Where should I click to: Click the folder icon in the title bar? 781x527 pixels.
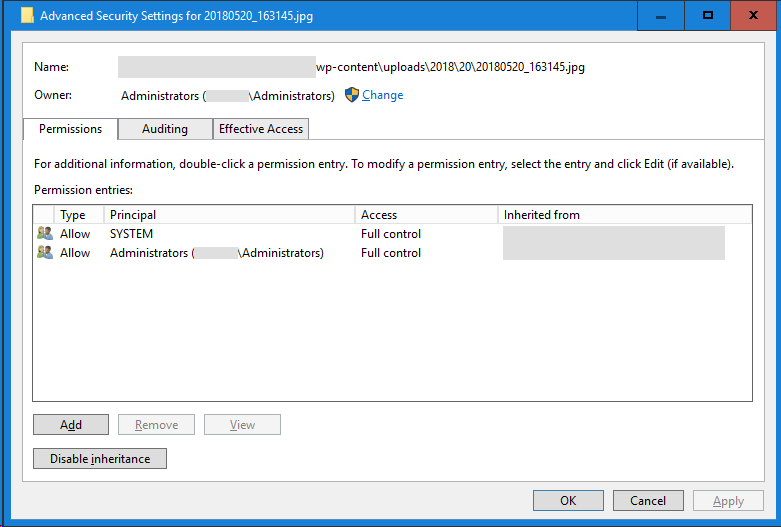click(x=27, y=15)
